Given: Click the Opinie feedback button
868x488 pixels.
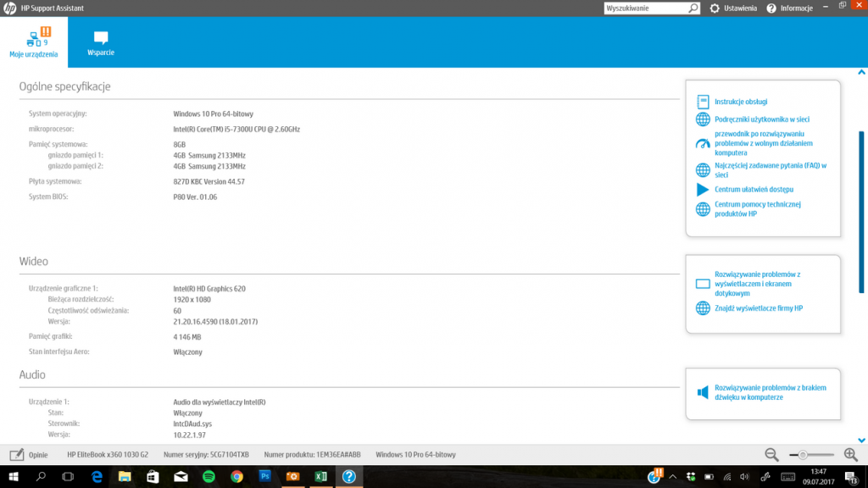Looking at the screenshot, I should click(x=29, y=454).
